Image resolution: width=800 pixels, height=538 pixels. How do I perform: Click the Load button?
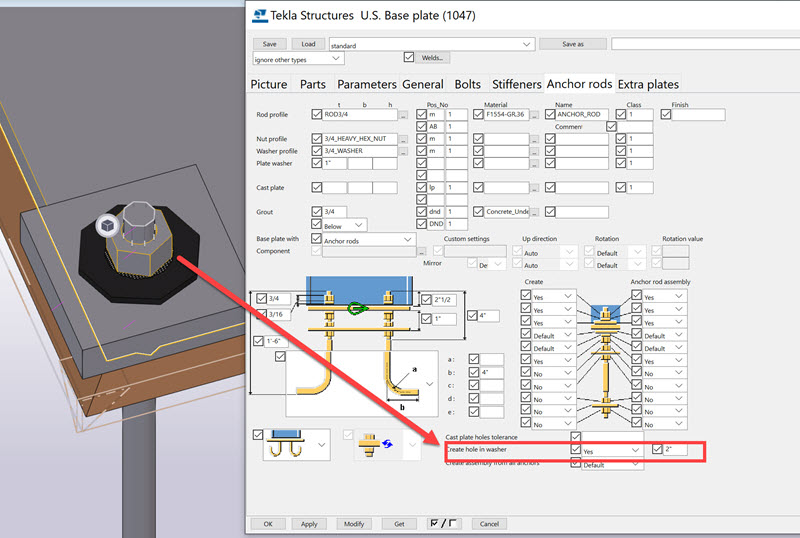[308, 44]
